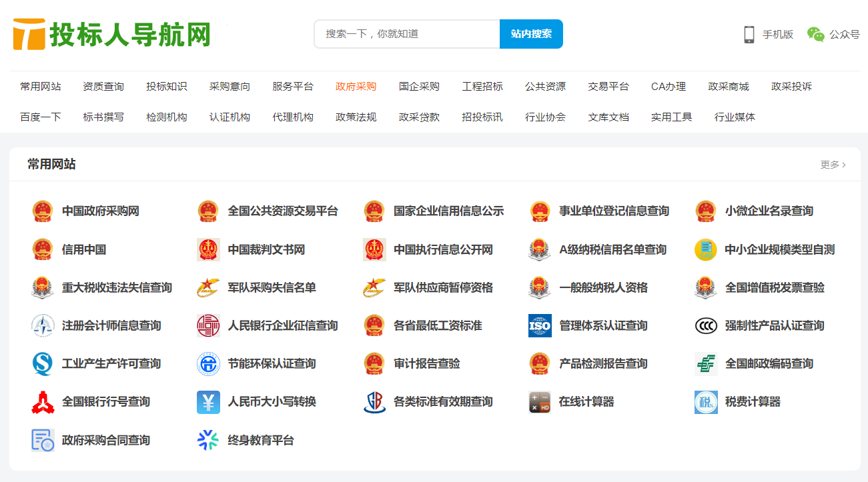The image size is (868, 482).
Task: Expand 更多 link with chevron
Action: click(x=833, y=165)
